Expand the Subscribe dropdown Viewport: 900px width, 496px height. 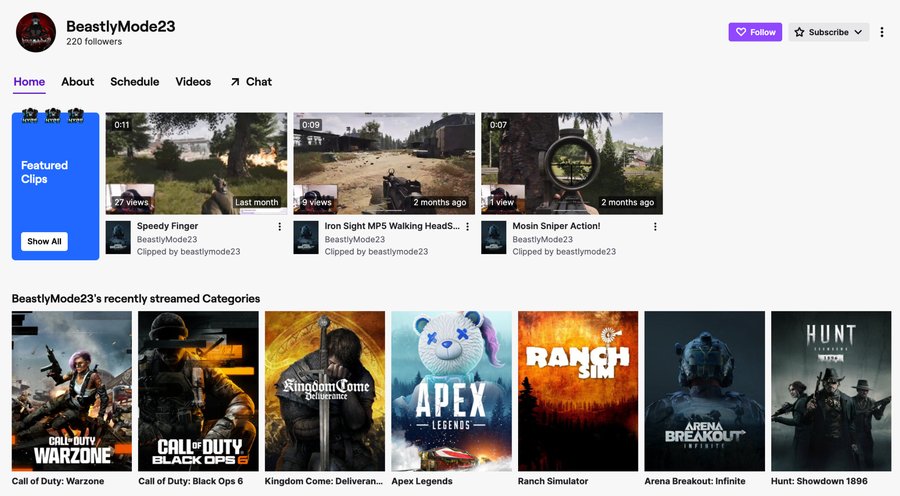tap(828, 32)
